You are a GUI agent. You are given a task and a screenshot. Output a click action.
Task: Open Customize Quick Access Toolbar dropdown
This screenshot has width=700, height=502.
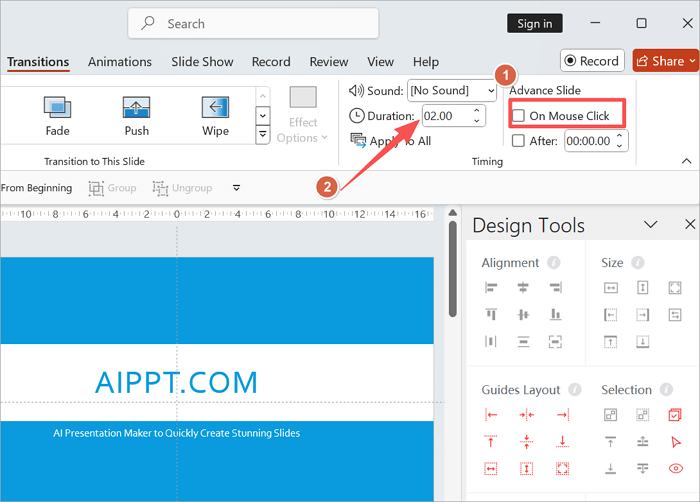[237, 188]
